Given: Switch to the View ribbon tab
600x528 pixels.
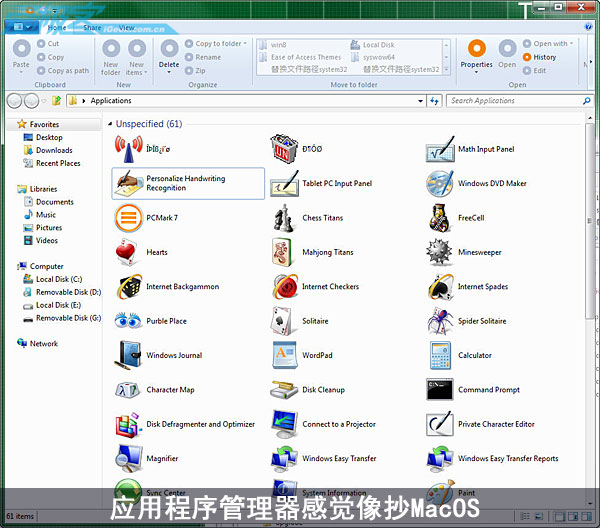Looking at the screenshot, I should [126, 28].
